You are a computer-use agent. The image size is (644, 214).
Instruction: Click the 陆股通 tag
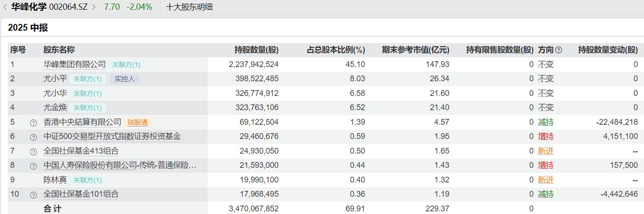(137, 123)
